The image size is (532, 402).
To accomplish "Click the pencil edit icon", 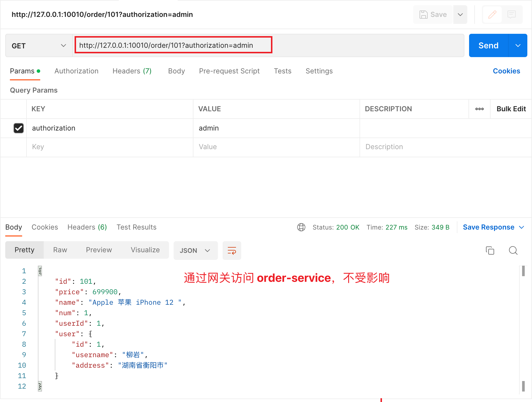I will click(x=492, y=15).
